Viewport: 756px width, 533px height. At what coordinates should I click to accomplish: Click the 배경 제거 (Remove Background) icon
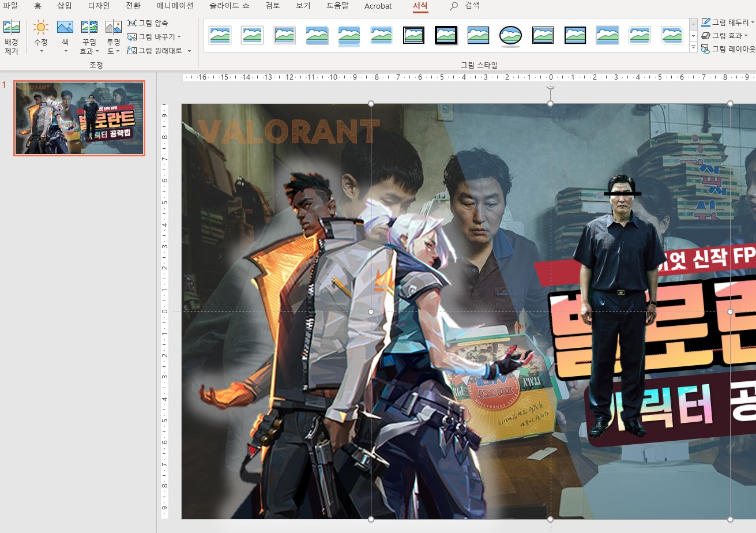click(x=12, y=27)
